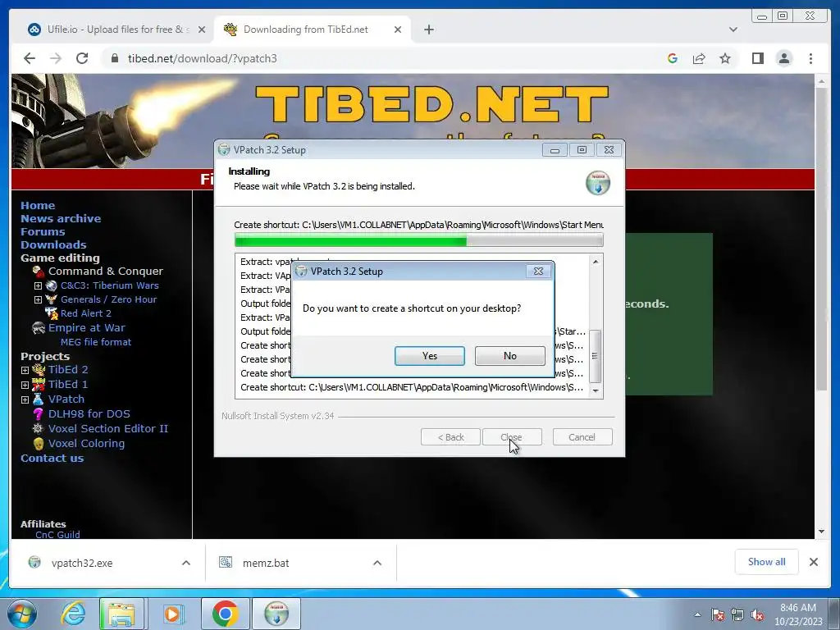Open Empire at War link
Screen dimensions: 840x630
[86, 328]
